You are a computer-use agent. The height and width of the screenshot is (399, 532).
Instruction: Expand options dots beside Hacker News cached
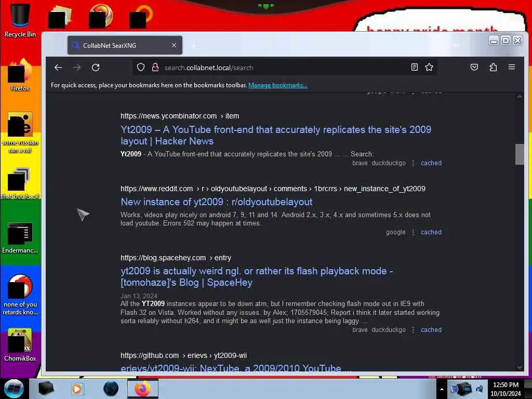413,163
